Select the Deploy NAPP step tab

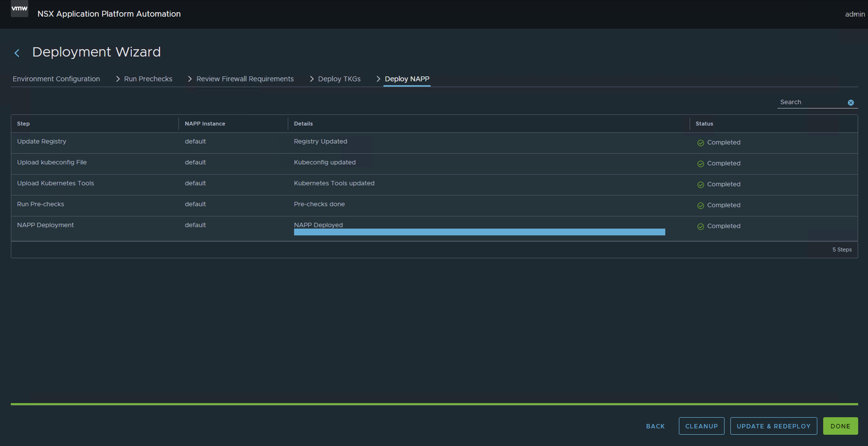(x=407, y=79)
